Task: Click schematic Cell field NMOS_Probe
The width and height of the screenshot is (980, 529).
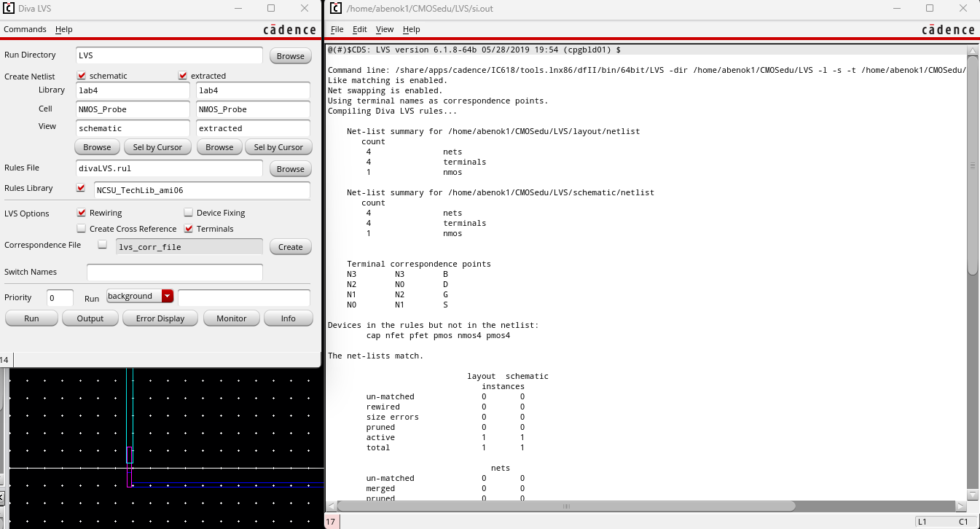Action: 133,109
